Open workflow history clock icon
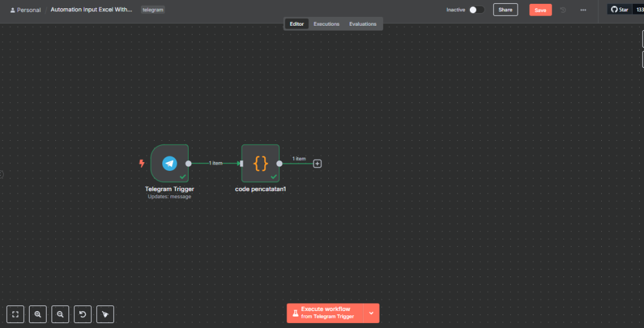 563,10
